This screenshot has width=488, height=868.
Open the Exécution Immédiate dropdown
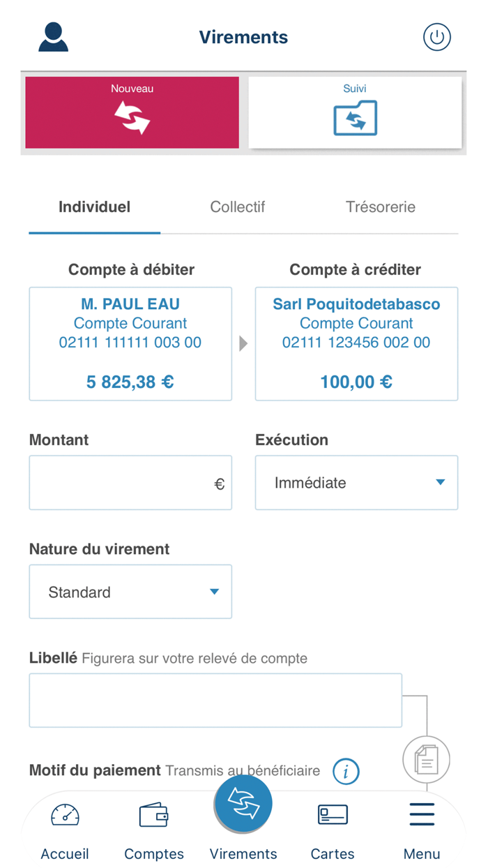click(x=356, y=482)
